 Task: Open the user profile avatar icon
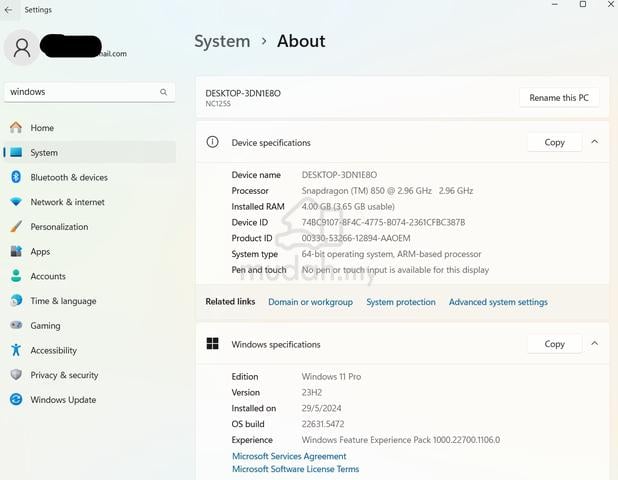click(22, 48)
